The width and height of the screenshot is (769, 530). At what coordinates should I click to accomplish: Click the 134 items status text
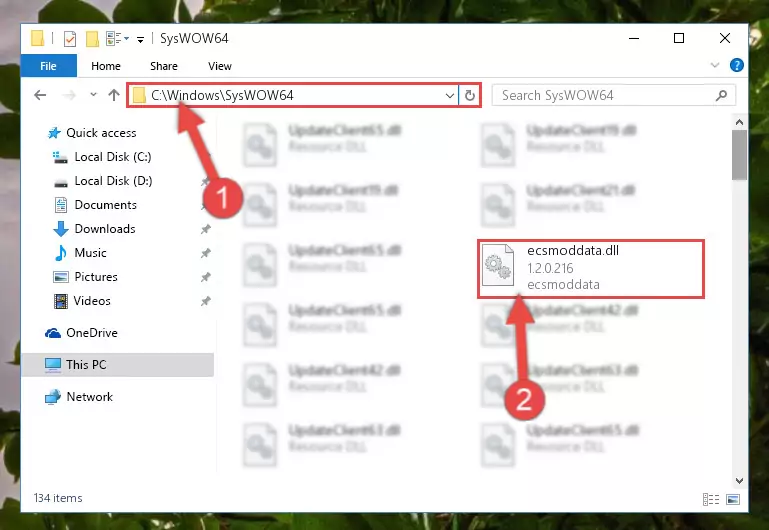58,498
